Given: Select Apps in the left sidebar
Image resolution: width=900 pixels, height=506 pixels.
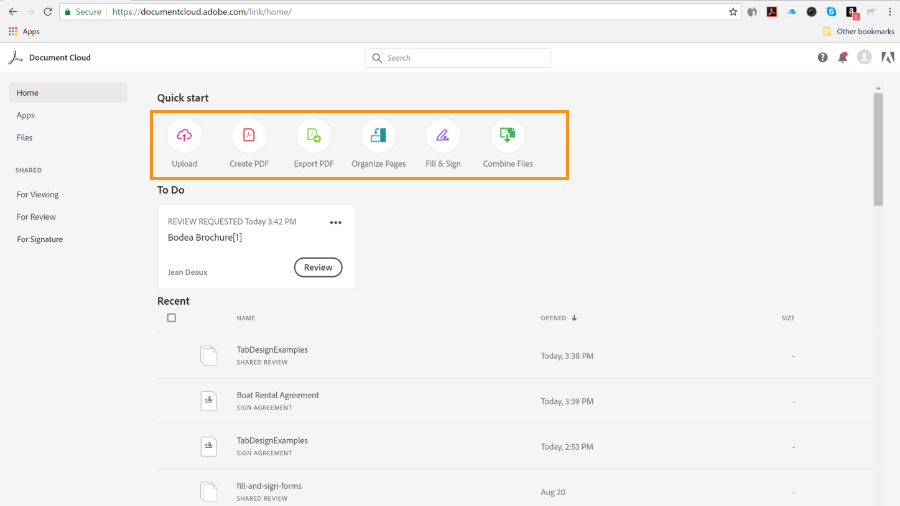Looking at the screenshot, I should coord(25,115).
